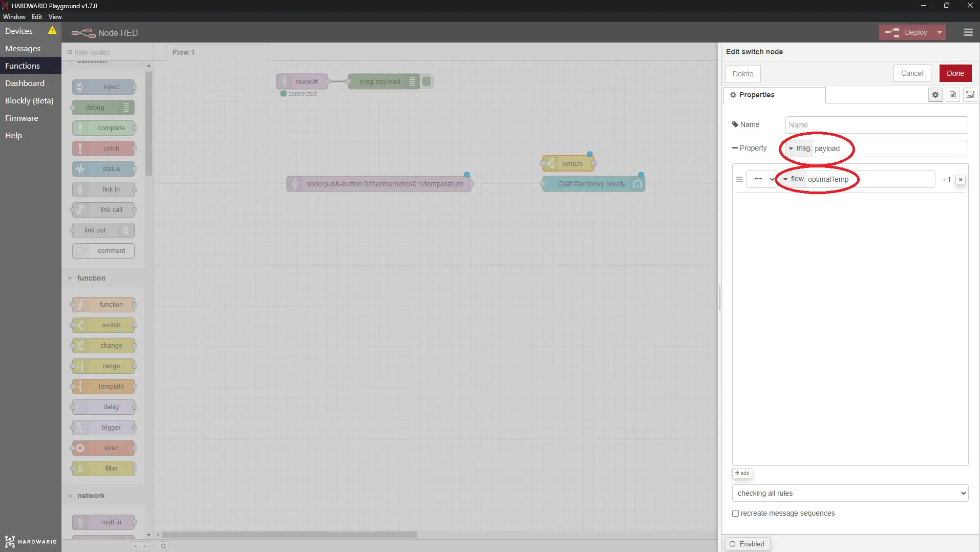Select the range node in palette
This screenshot has width=980, height=552.
(x=103, y=366)
